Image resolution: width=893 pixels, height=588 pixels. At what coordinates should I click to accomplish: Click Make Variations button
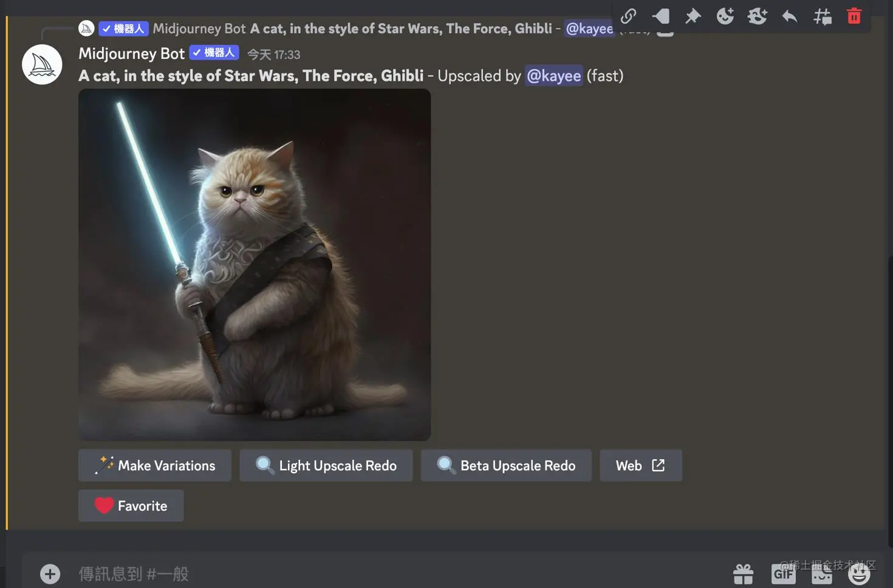(x=155, y=465)
